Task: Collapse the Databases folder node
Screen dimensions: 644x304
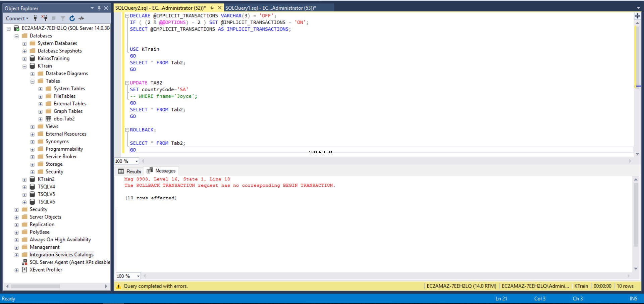Action: (16, 36)
